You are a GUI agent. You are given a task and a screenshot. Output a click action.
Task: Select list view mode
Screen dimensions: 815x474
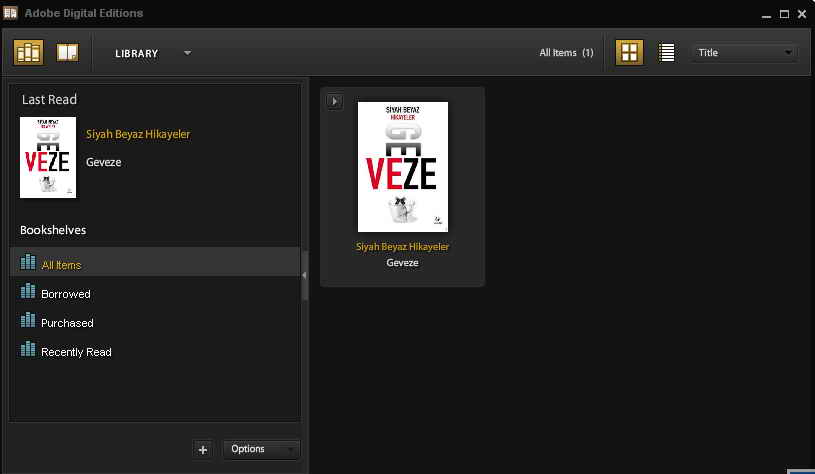(x=666, y=52)
